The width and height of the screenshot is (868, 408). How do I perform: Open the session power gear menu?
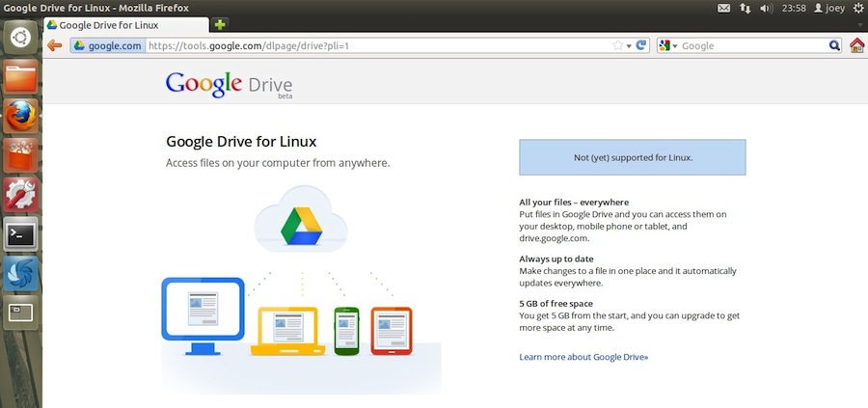click(x=858, y=8)
